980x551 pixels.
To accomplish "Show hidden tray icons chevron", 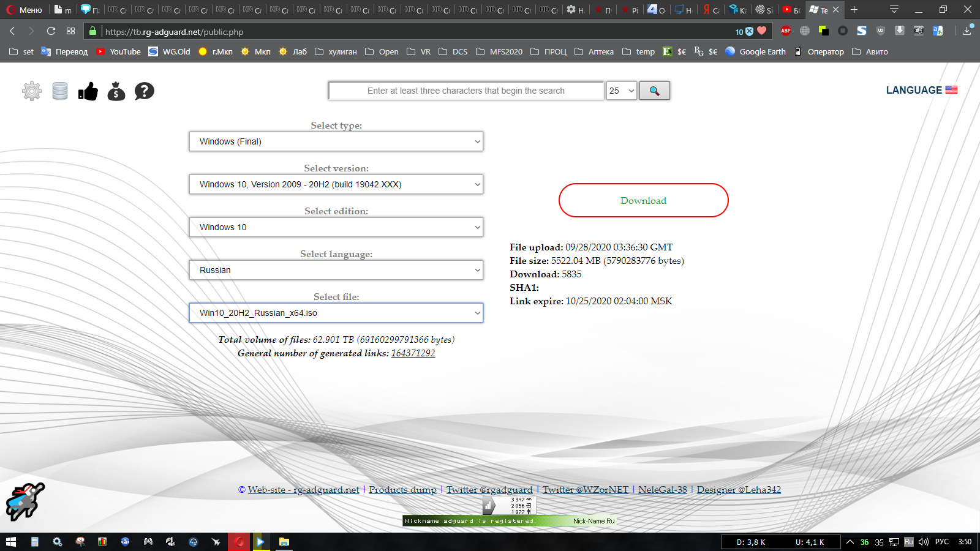I will coord(850,542).
